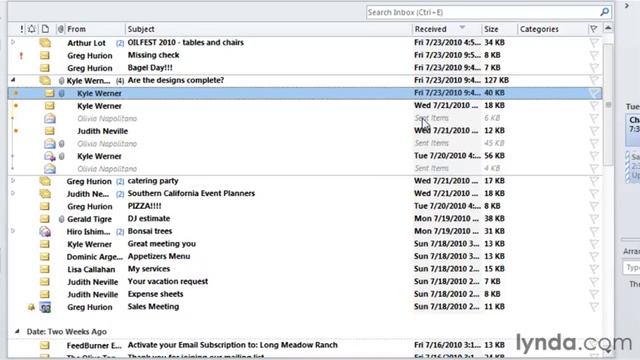The image size is (640, 360).
Task: Click the search magnifier icon
Action: [x=604, y=12]
